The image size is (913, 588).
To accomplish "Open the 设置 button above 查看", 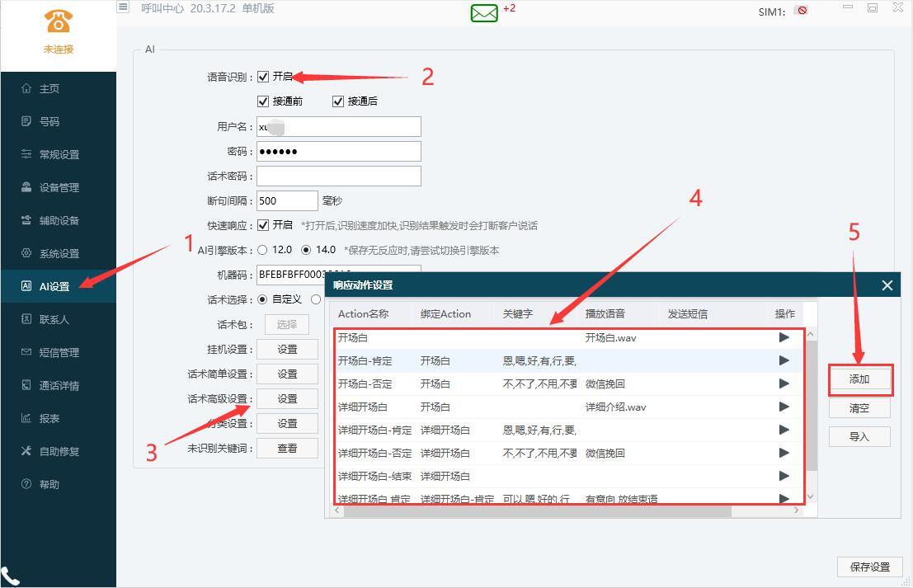I will pyautogui.click(x=287, y=423).
